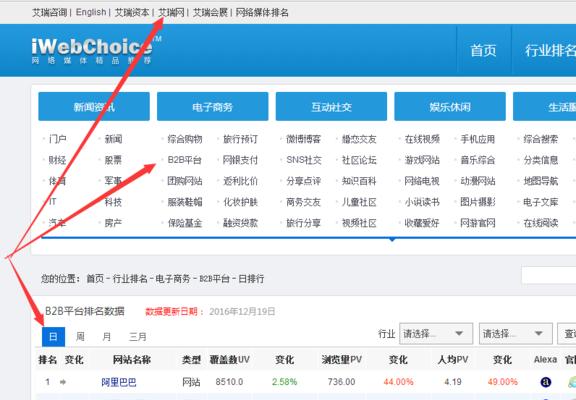
Task: Select the 保险基金 subcategory
Action: coord(185,223)
